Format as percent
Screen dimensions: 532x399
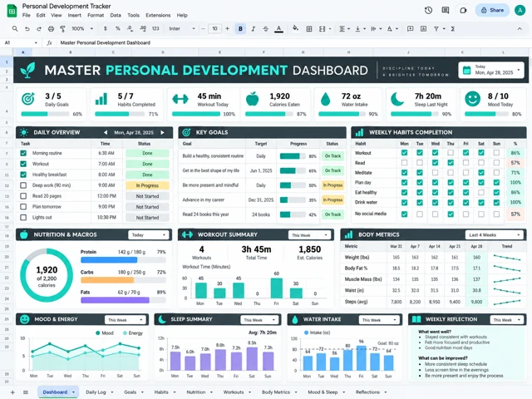[x=118, y=29]
